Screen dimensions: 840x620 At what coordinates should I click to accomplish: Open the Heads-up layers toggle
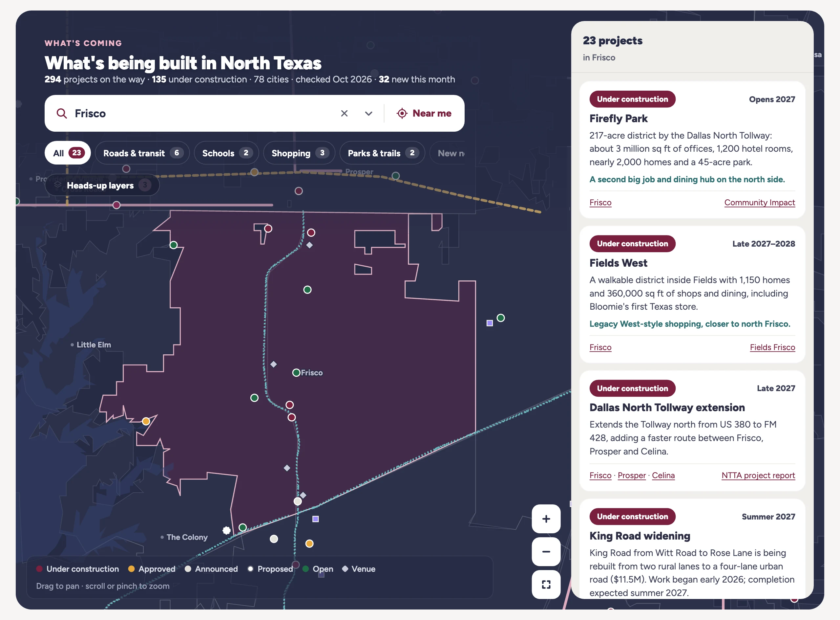tap(102, 186)
